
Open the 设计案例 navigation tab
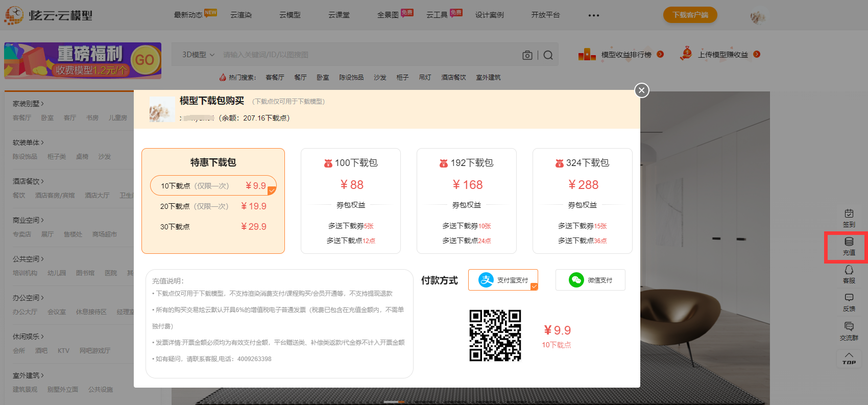click(489, 15)
